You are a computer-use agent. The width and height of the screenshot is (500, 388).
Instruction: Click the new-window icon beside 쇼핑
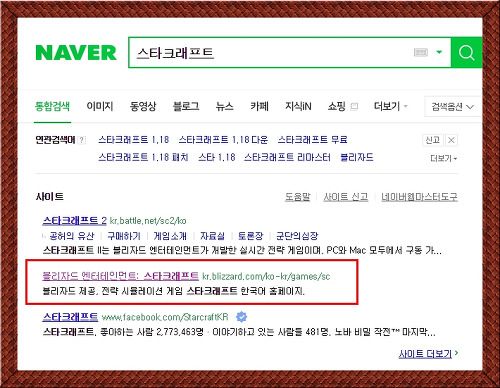pyautogui.click(x=354, y=107)
